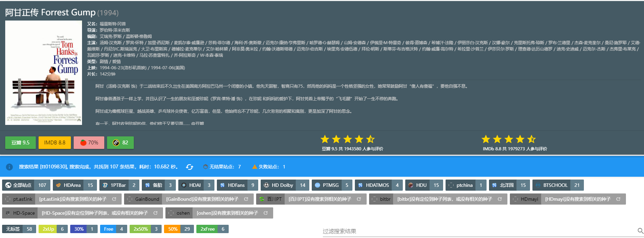Click the IMDB 8.8 rating button
Viewport: 644px width, 238px height.
55,143
